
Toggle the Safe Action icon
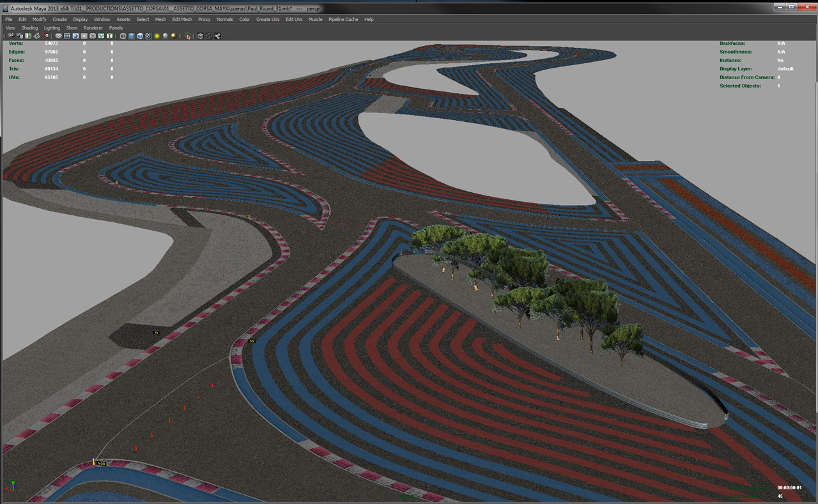click(x=101, y=36)
